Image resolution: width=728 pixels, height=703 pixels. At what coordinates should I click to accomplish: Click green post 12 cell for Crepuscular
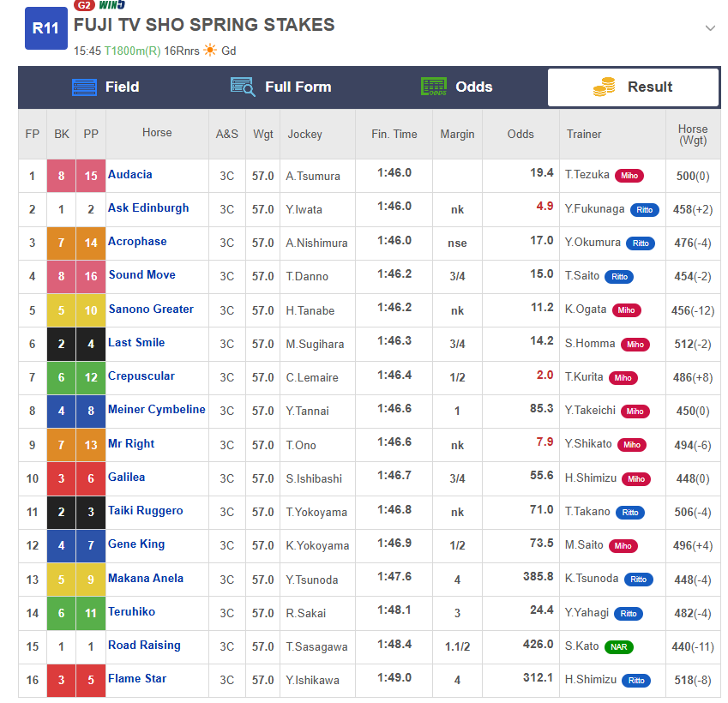[91, 377]
